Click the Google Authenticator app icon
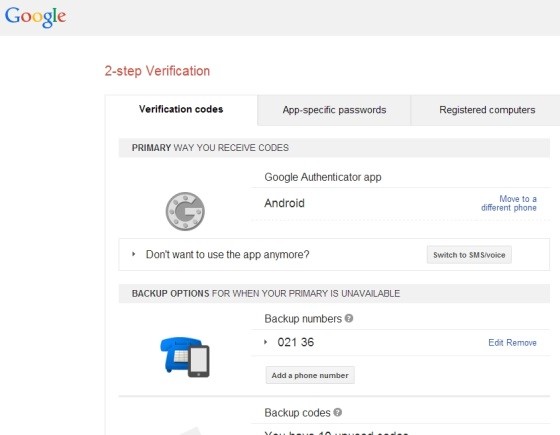Image resolution: width=560 pixels, height=435 pixels. 185,211
